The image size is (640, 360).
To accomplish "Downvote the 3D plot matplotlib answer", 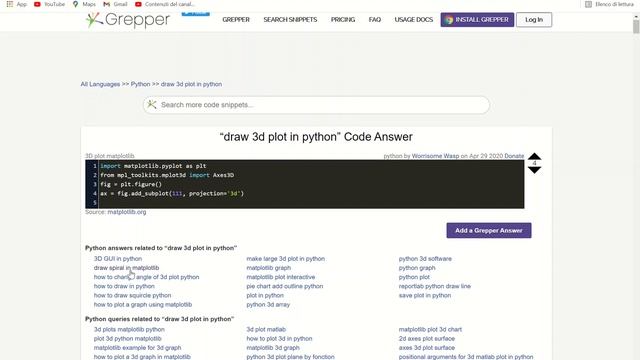I will [x=534, y=170].
